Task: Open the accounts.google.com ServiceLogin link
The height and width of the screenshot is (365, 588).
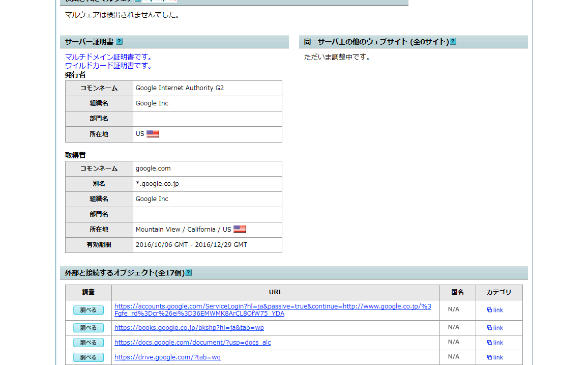Action: tap(273, 310)
